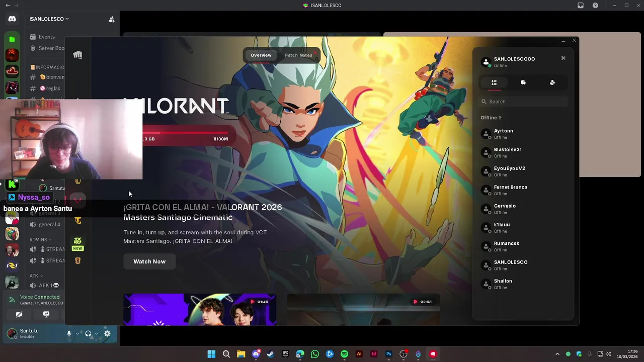The height and width of the screenshot is (362, 644).
Task: Select friend EyouEyouV2
Action: pos(523,171)
